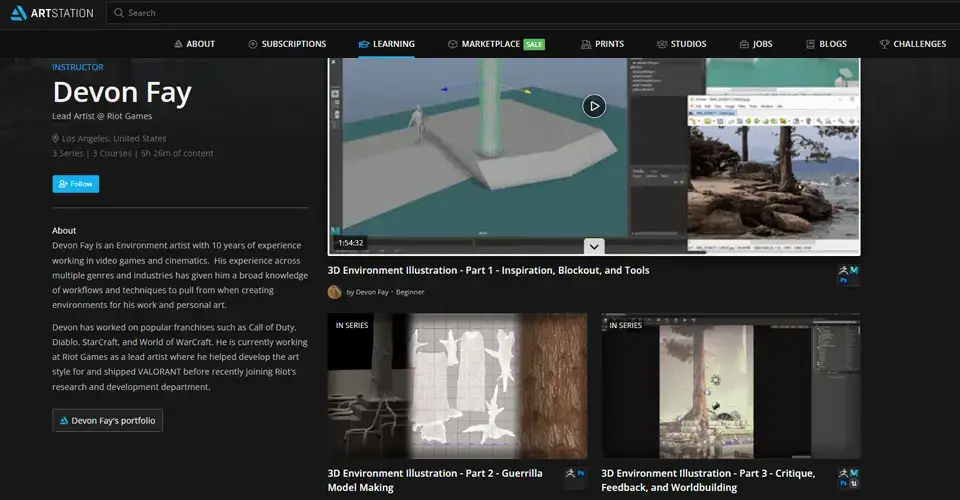960x500 pixels.
Task: Click the Beginner level label
Action: (x=410, y=292)
